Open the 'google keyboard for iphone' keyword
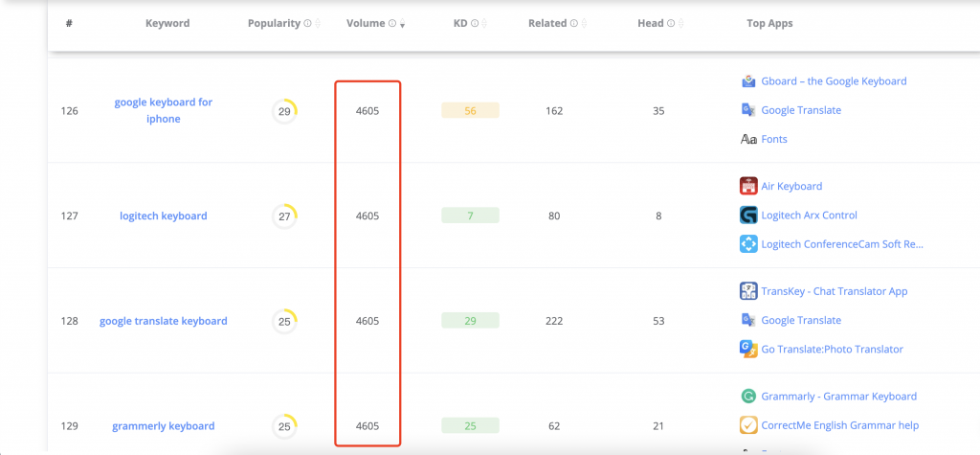 pos(162,110)
